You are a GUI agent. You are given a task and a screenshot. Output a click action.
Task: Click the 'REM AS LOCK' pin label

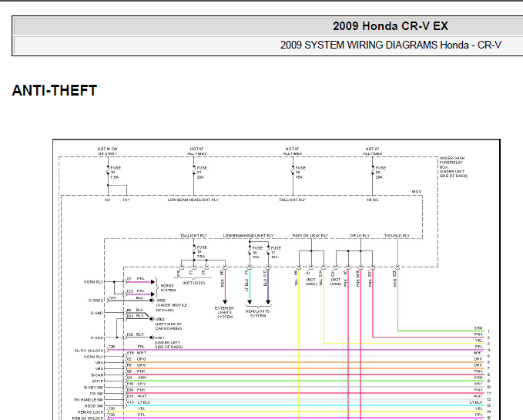pyautogui.click(x=91, y=412)
